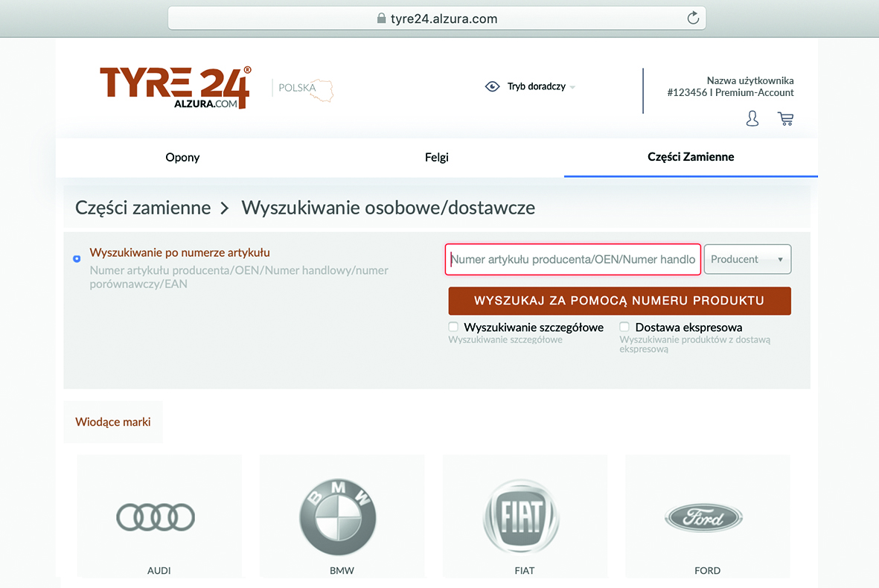This screenshot has height=588, width=879.
Task: Switch to the Felgi tab
Action: 437,158
